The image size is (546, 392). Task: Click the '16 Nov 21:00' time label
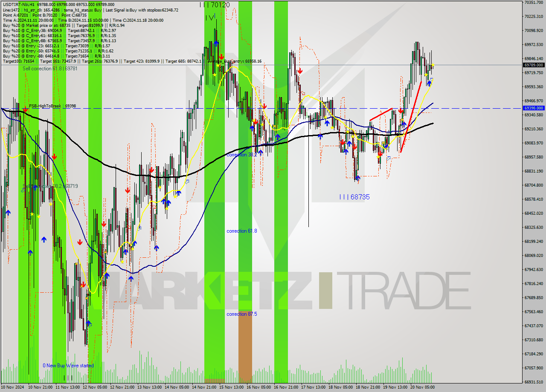tap(286, 387)
